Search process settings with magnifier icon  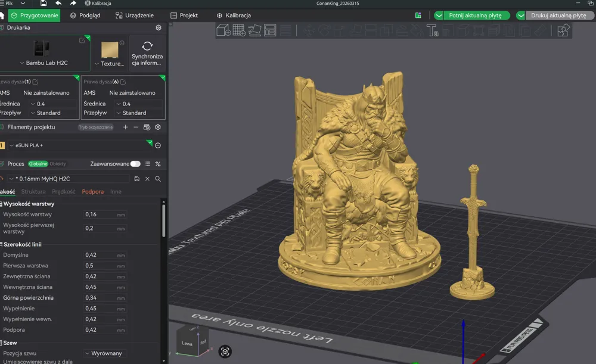(158, 179)
